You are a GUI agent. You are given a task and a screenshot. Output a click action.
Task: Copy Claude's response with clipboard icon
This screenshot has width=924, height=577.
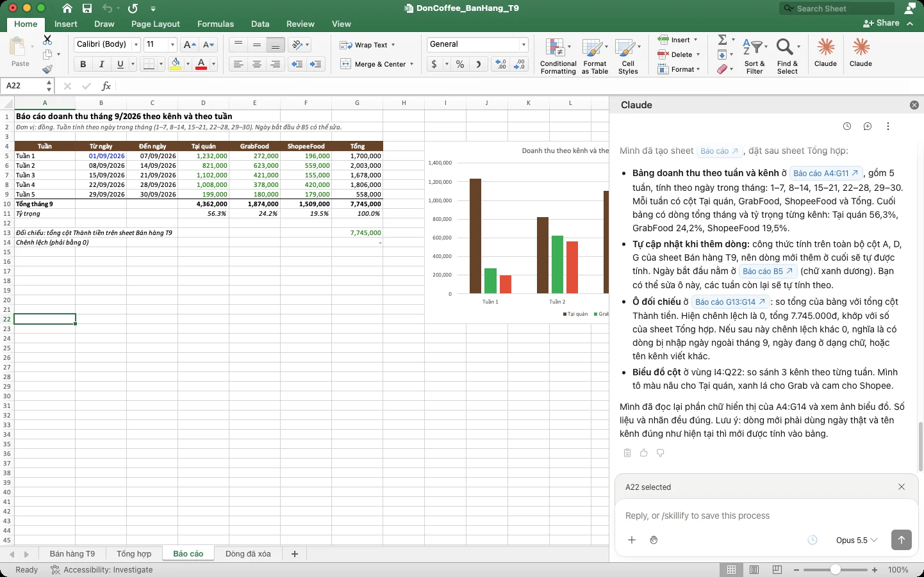click(627, 453)
